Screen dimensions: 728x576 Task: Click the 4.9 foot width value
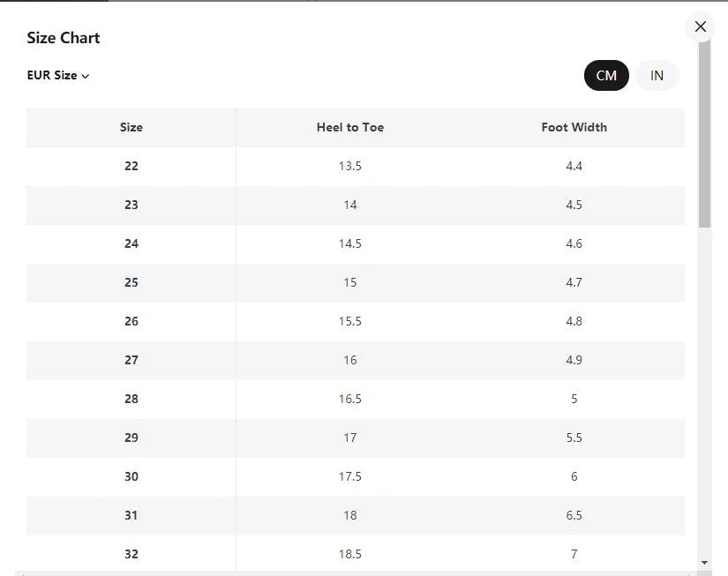click(574, 360)
